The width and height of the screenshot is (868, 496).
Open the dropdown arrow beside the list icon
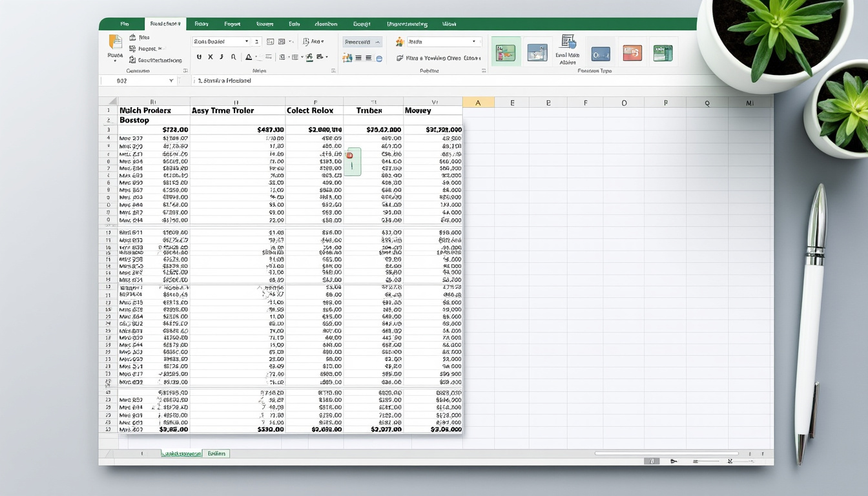tap(302, 57)
